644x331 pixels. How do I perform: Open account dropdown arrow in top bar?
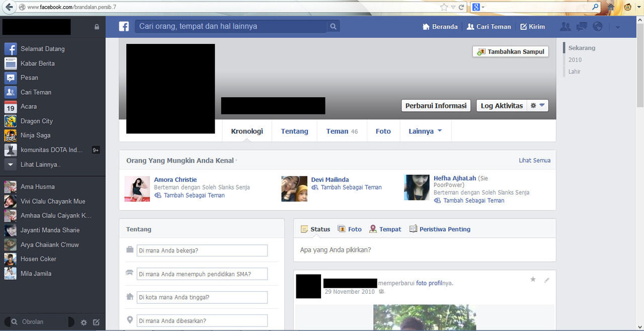[x=618, y=27]
